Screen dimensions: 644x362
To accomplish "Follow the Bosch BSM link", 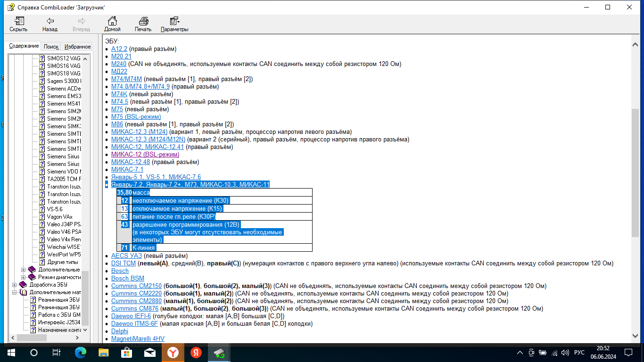I will (127, 278).
